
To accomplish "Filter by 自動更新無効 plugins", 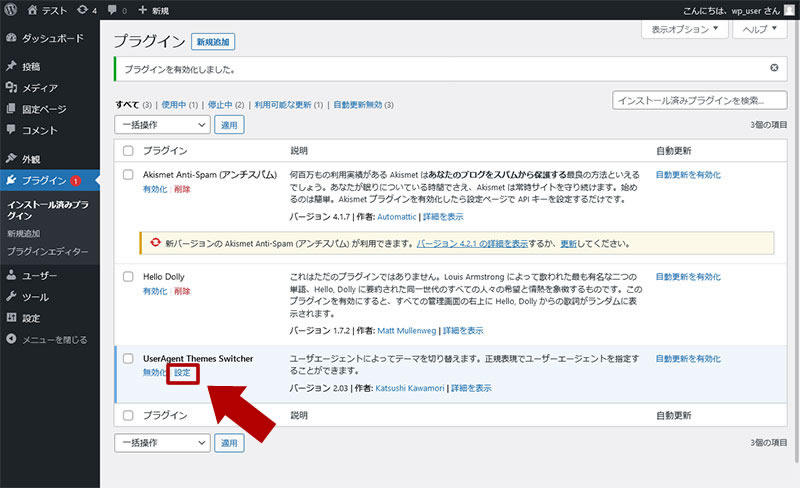I will point(358,105).
